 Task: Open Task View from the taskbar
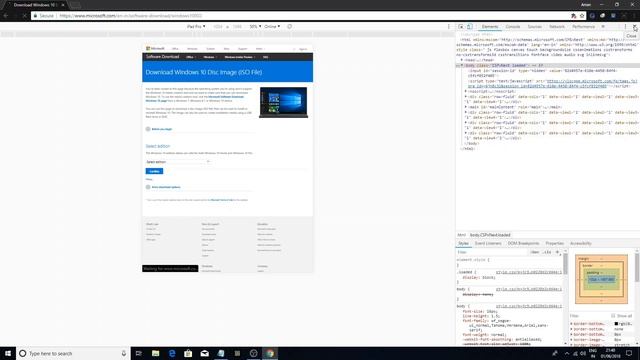[138, 353]
